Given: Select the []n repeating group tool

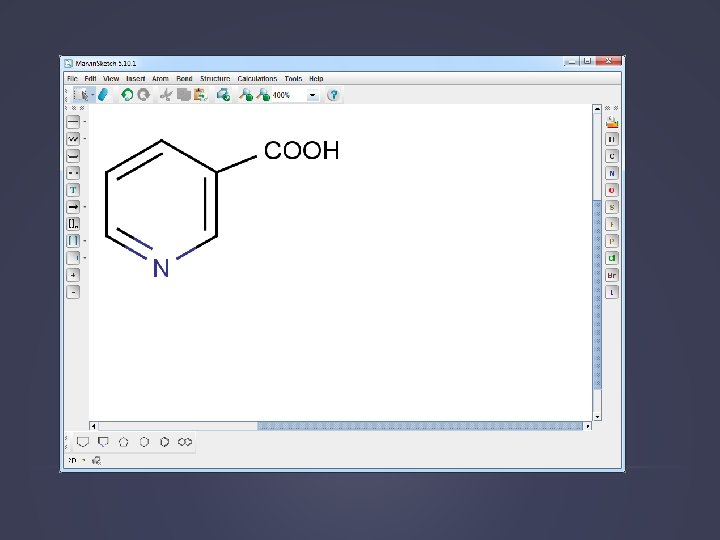Looking at the screenshot, I should [x=73, y=224].
